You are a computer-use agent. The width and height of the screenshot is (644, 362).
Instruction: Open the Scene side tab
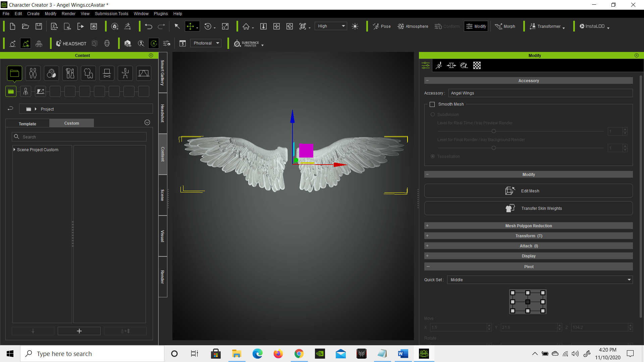click(163, 195)
